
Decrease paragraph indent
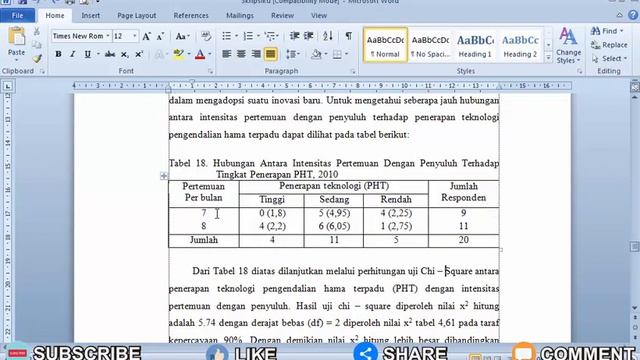coord(294,36)
